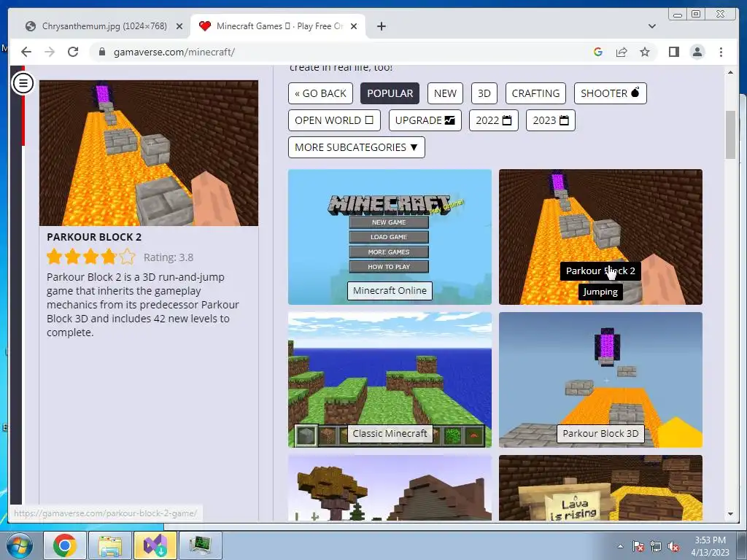
Task: Click the lock icon in address bar
Action: pyautogui.click(x=101, y=52)
